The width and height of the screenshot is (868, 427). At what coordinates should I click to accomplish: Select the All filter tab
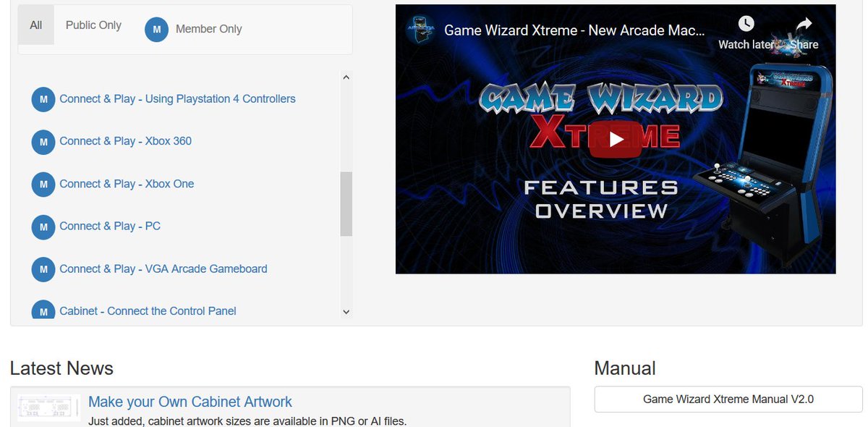(x=36, y=25)
